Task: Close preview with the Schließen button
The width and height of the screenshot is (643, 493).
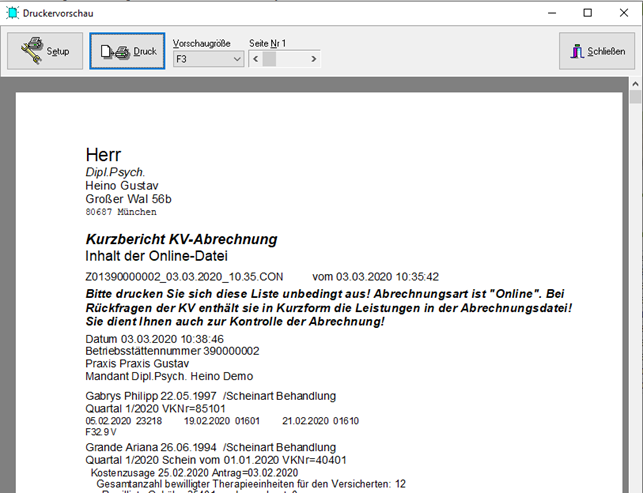Action: pyautogui.click(x=597, y=51)
